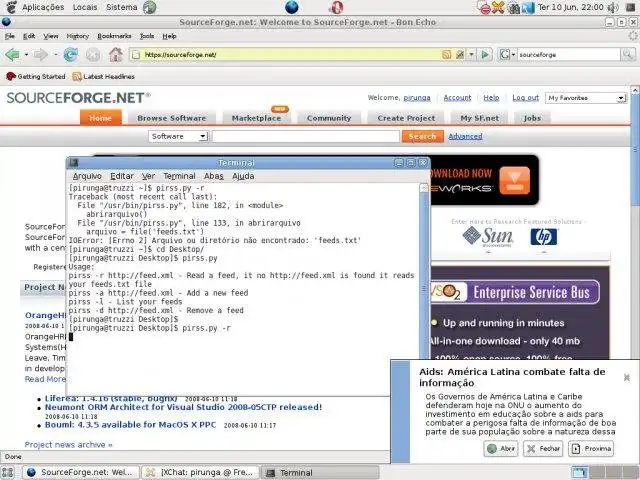The image size is (640, 480).
Task: Click the search magnifier icon in the browser search box
Action: (627, 54)
